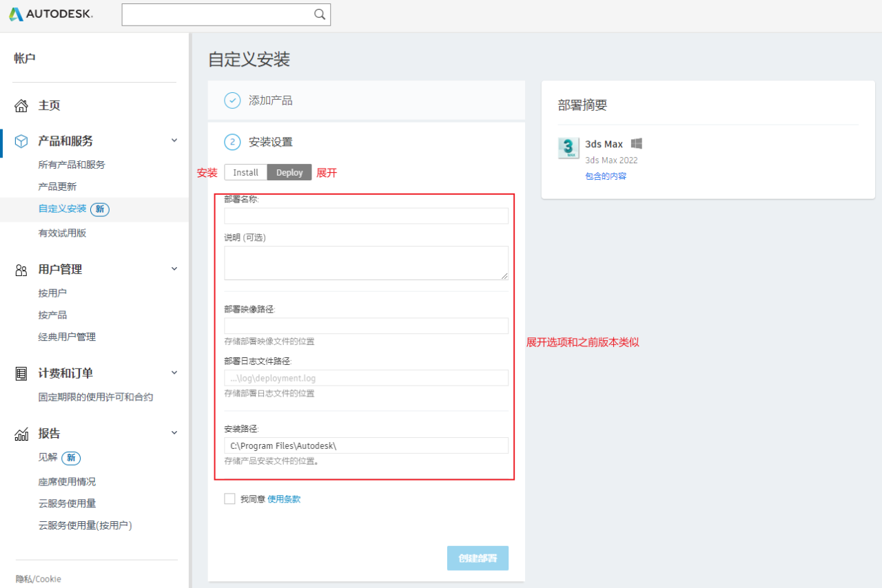882x588 pixels.
Task: Open 按用户 under user management
Action: (x=52, y=293)
